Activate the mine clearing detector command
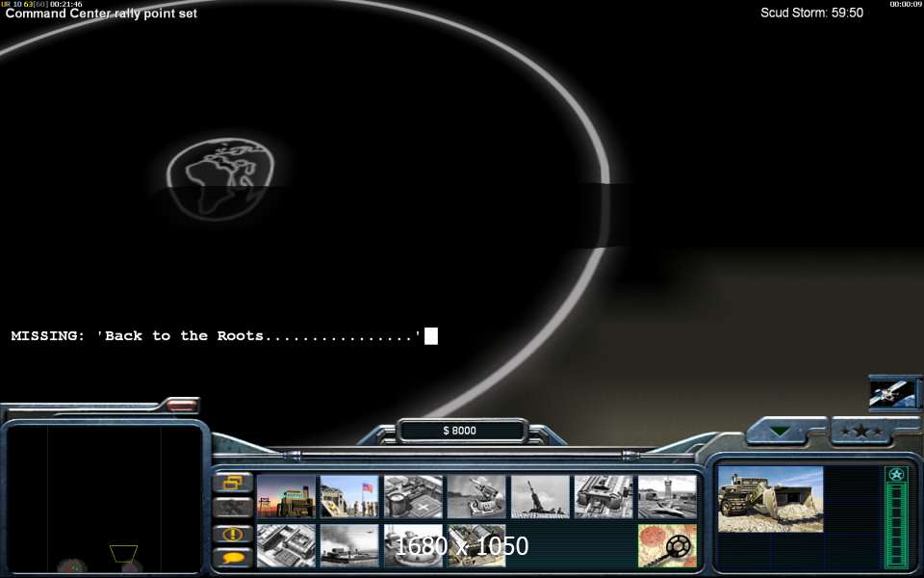 click(x=668, y=545)
